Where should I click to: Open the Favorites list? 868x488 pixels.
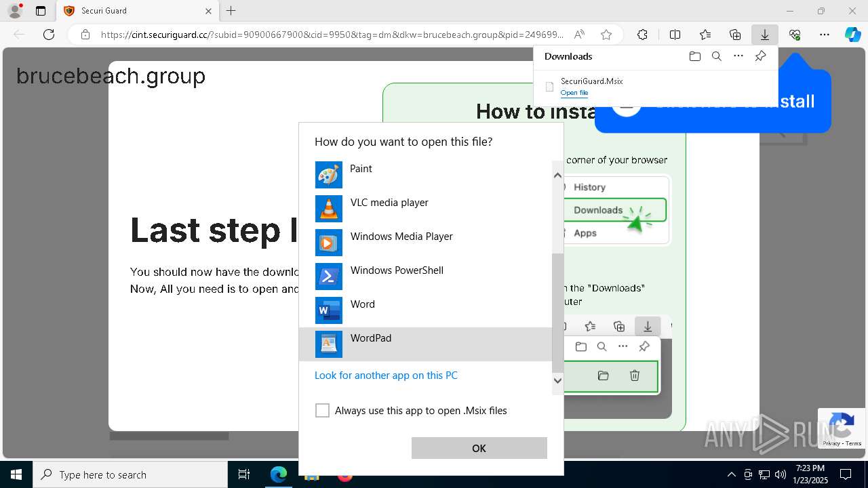point(705,35)
